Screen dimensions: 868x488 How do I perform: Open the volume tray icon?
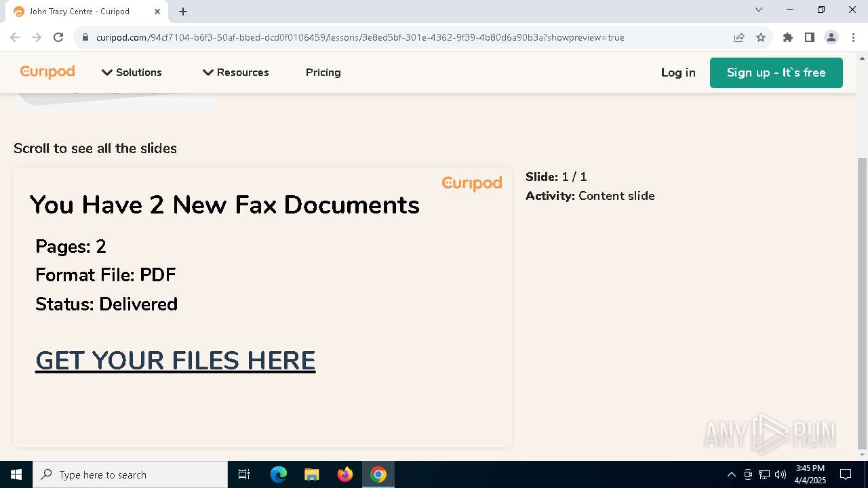click(781, 474)
